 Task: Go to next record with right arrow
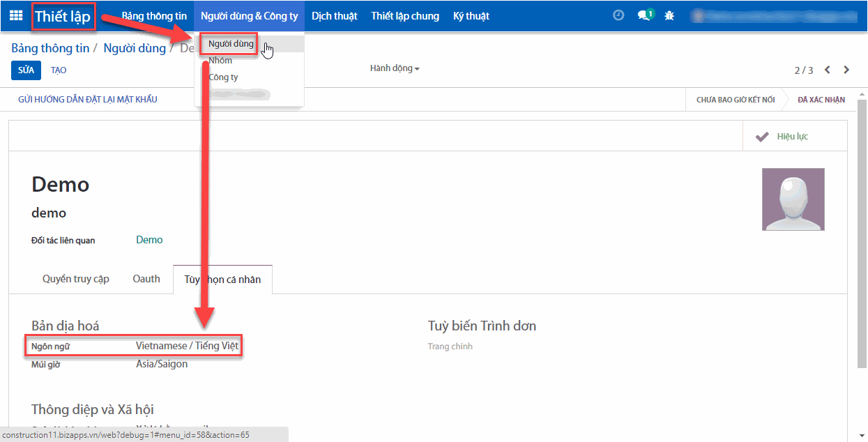tap(847, 69)
